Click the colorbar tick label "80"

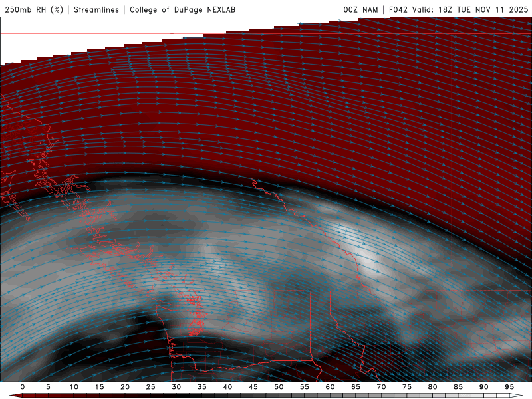(432, 387)
